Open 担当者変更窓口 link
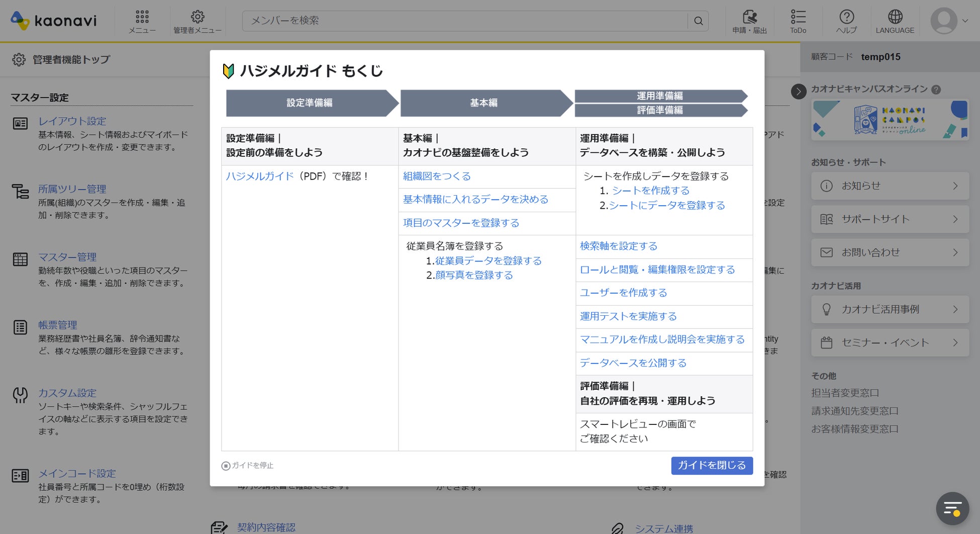This screenshot has width=980, height=534. [x=845, y=393]
